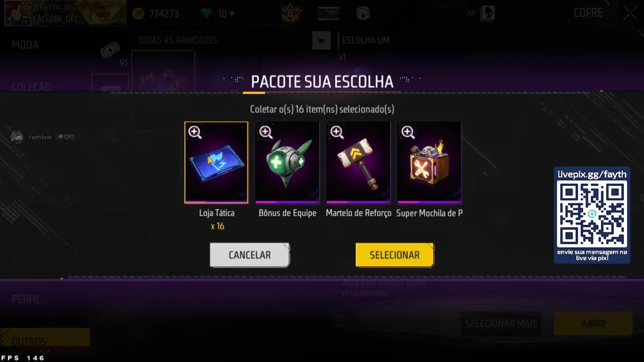Choose the Super Mochila backpack item
Image resolution: width=644 pixels, height=362 pixels.
coord(429,162)
